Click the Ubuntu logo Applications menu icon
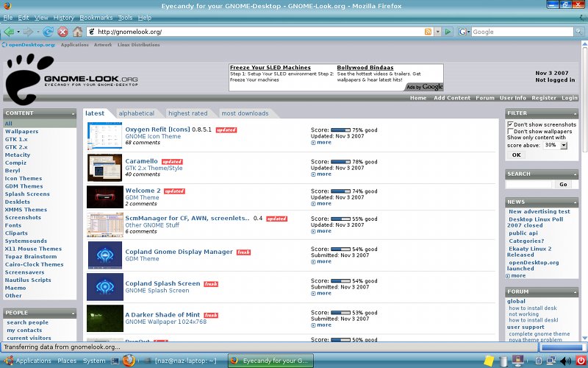This screenshot has height=368, width=588. point(8,361)
